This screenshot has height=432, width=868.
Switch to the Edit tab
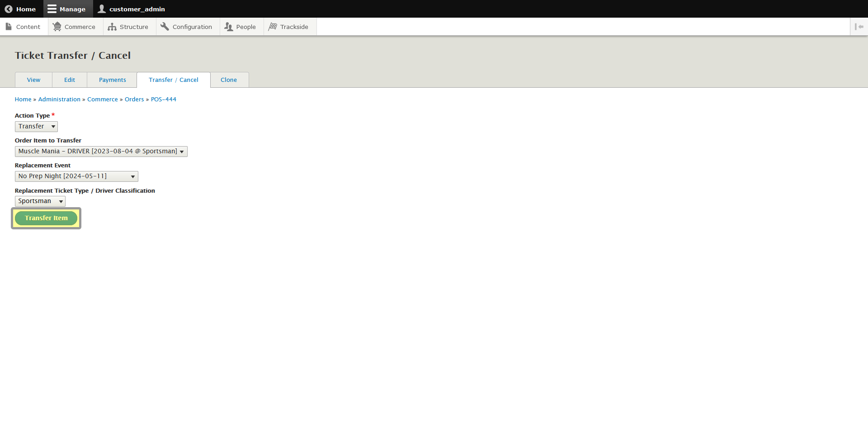(70, 80)
